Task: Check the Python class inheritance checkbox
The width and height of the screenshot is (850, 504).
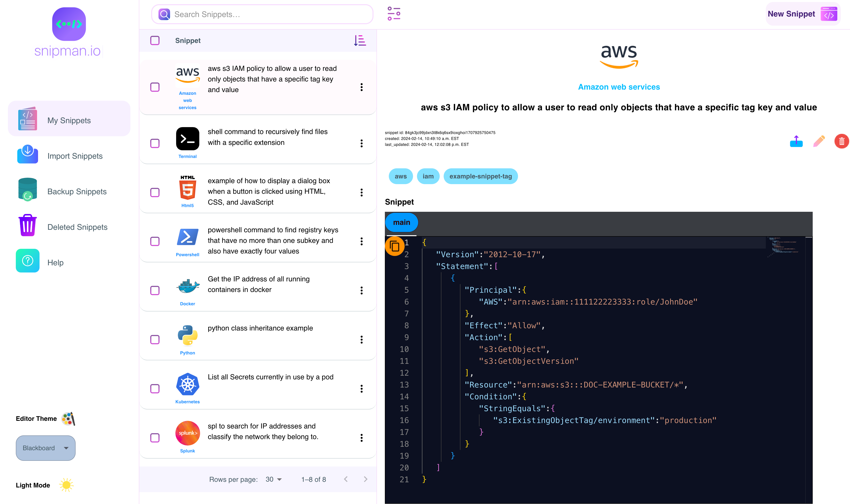Action: 155,340
